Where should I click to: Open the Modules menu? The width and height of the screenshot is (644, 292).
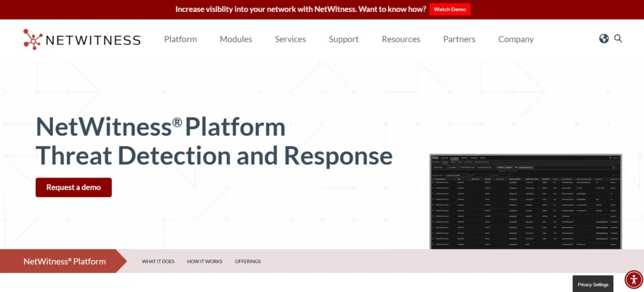pos(236,39)
